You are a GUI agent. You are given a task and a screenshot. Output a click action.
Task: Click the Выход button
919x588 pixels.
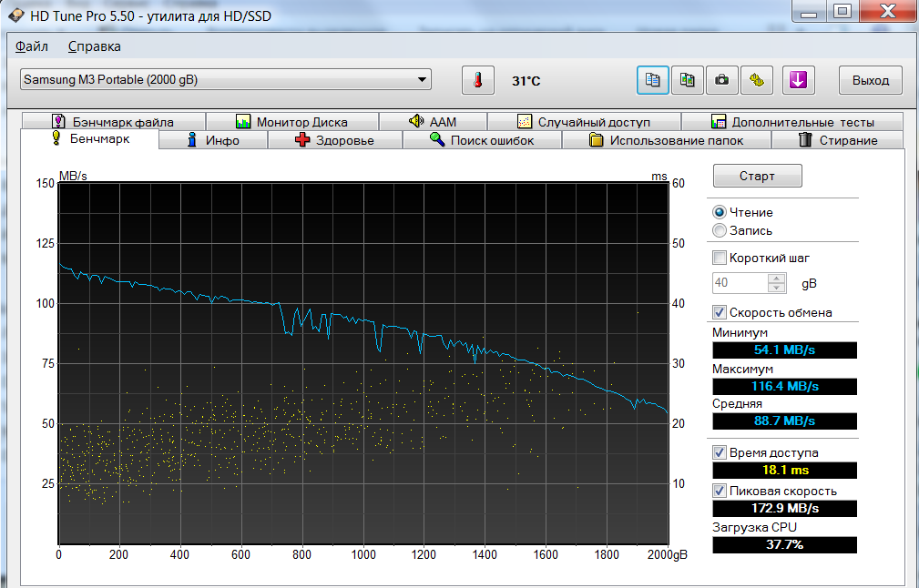[871, 80]
